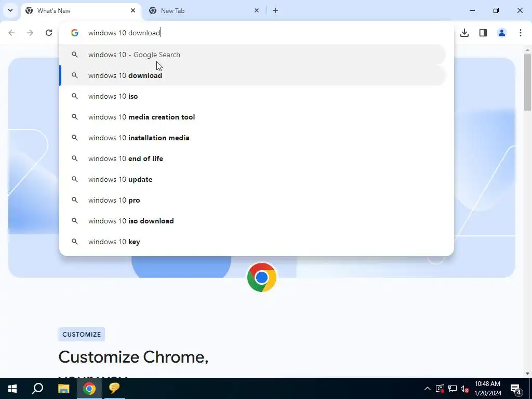
Task: Pick the 'windows 10 pro' suggestion
Action: (252, 200)
